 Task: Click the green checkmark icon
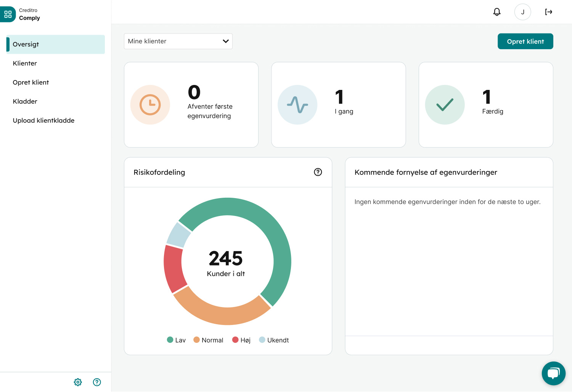click(445, 105)
